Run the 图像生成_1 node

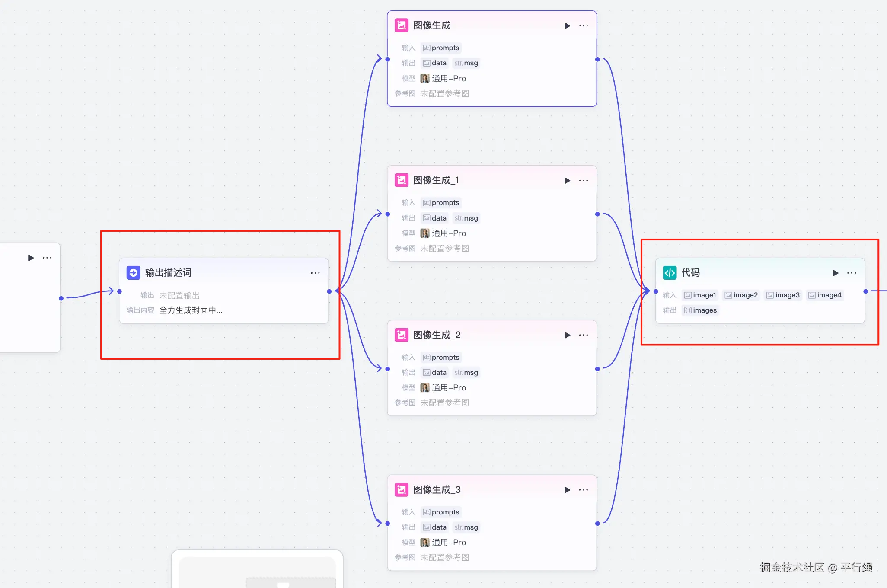coord(567,181)
